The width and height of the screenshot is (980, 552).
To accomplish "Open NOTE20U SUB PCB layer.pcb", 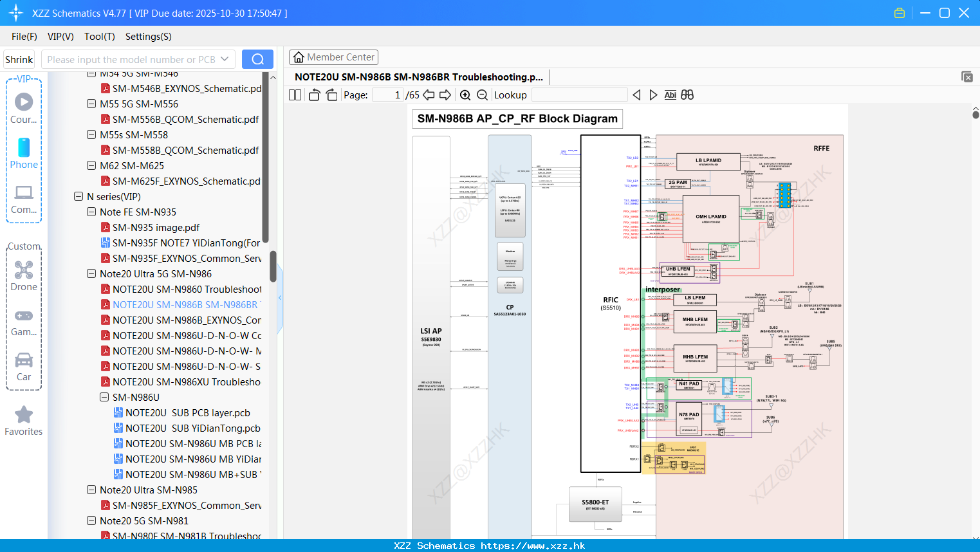I will click(x=187, y=412).
